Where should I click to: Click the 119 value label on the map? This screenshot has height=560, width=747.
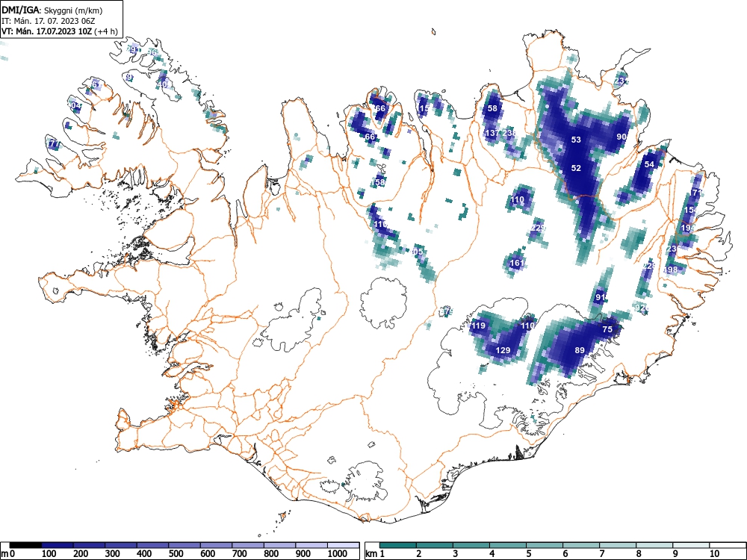[x=478, y=326]
